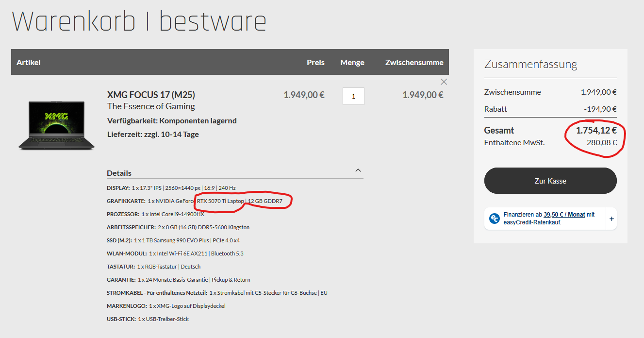Collapse the Details section chevron
Screen dimensions: 644x338
click(358, 170)
